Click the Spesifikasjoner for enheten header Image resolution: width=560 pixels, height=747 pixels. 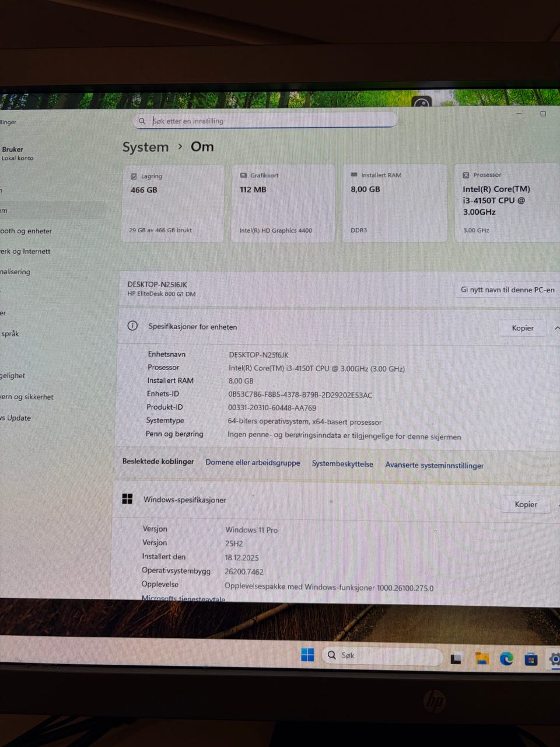coord(192,327)
